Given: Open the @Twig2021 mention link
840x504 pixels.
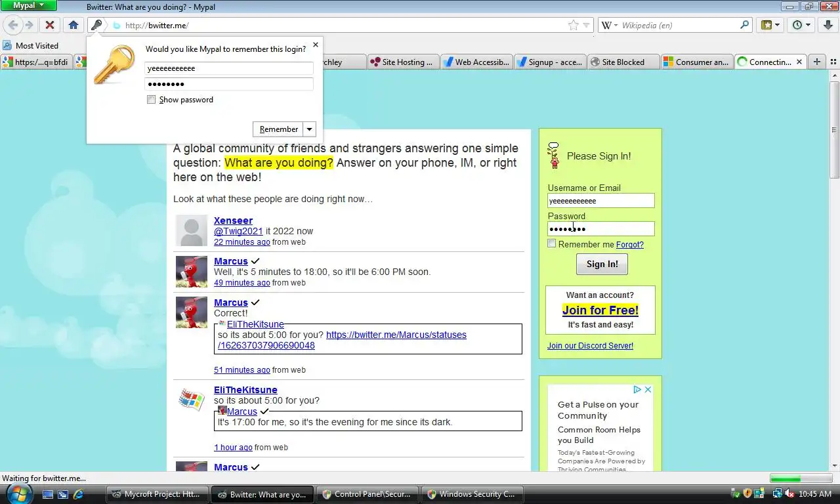Looking at the screenshot, I should point(238,231).
